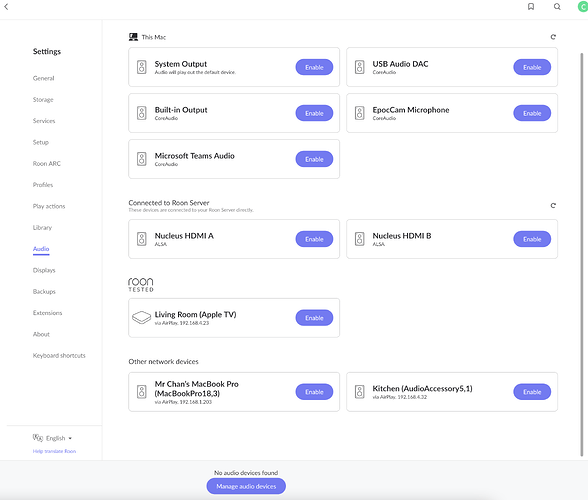The height and width of the screenshot is (500, 588).
Task: Click the Apple TV device icon
Action: point(141,318)
